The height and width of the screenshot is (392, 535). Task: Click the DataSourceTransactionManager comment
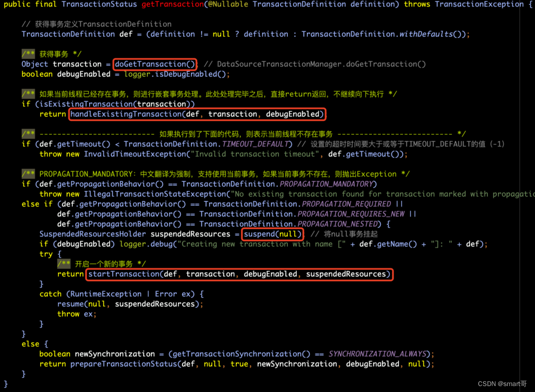(x=315, y=64)
